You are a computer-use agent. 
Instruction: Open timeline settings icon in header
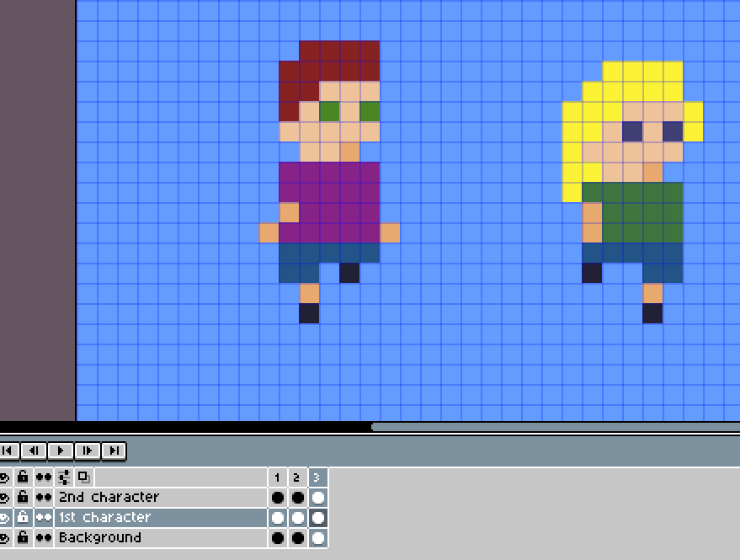tap(64, 477)
